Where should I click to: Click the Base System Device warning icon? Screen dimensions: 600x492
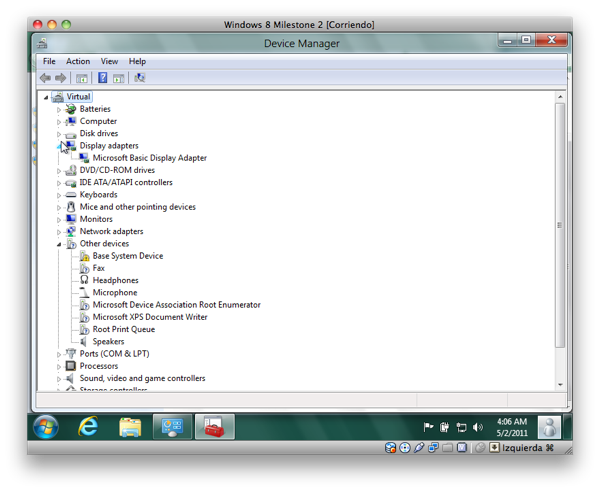point(85,256)
